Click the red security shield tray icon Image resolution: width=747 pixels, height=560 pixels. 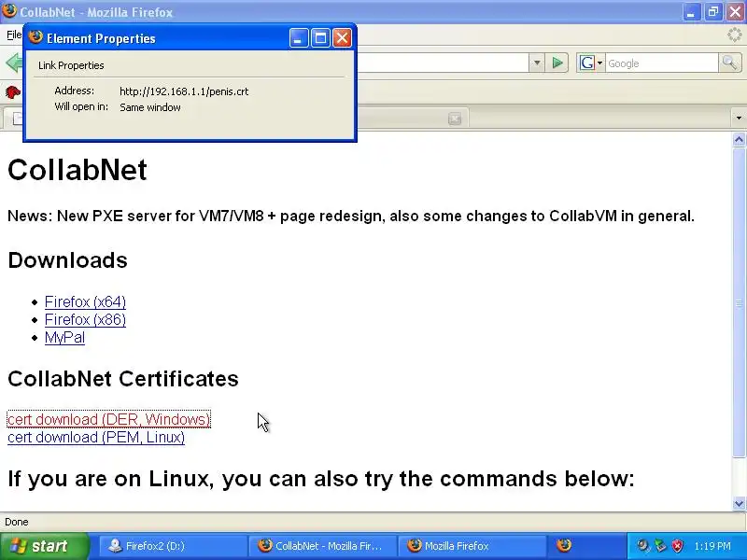point(677,546)
